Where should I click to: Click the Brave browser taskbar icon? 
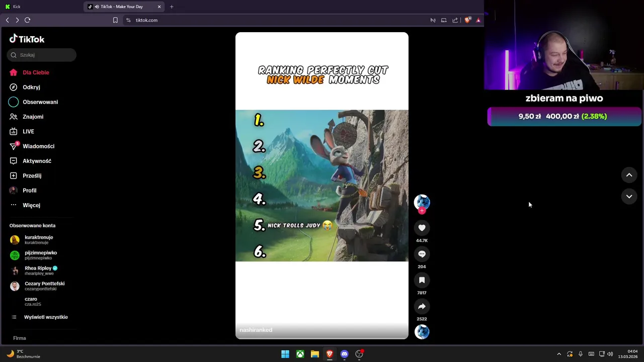[330, 354]
